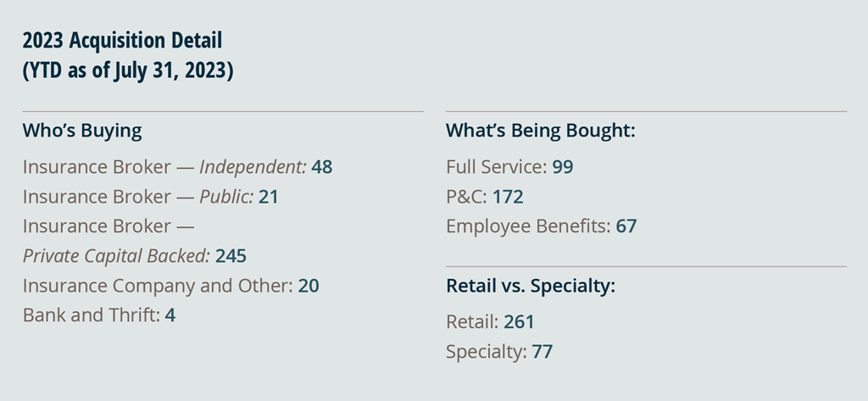Viewport: 868px width, 401px height.
Task: Click the Independent count 48
Action: [x=321, y=167]
